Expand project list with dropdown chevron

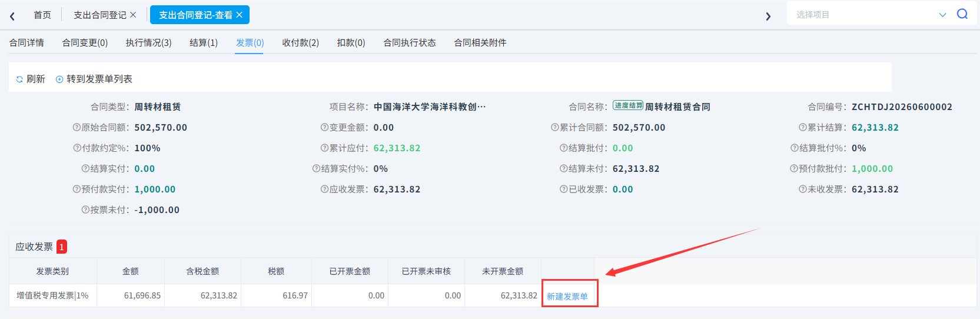(942, 15)
